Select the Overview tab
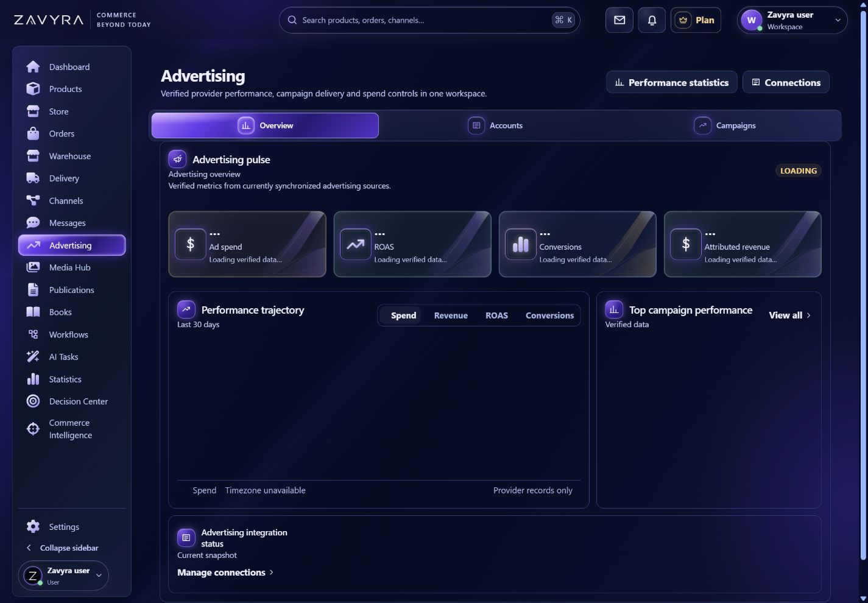868x603 pixels. point(265,125)
